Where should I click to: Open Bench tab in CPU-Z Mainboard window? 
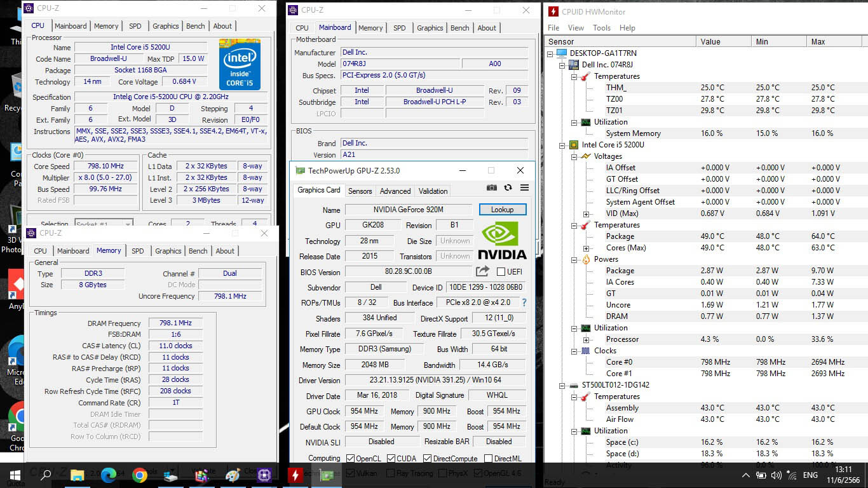[460, 28]
